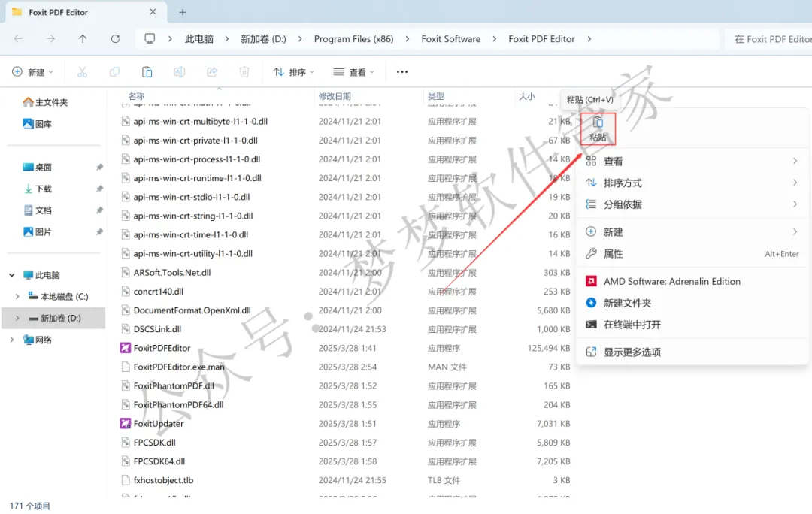
Task: Sort by 大小 column header
Action: [527, 96]
